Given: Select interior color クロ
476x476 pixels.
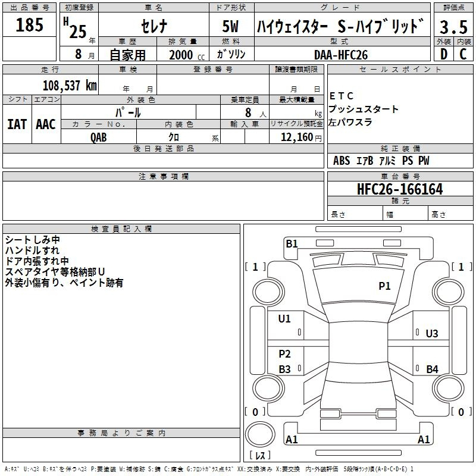Looking at the screenshot, I should pyautogui.click(x=174, y=137).
